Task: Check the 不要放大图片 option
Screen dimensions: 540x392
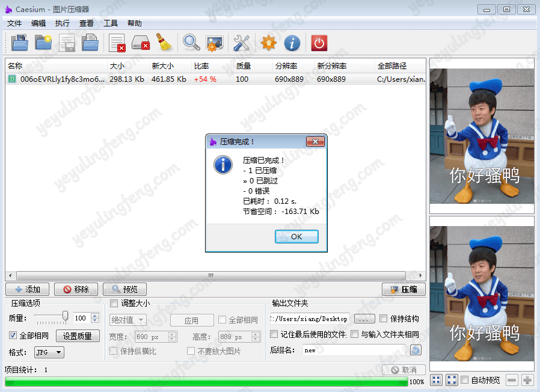Action: pyautogui.click(x=191, y=351)
